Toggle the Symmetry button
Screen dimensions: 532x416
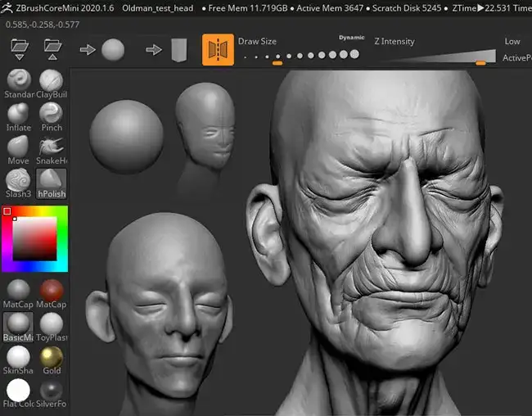pyautogui.click(x=218, y=50)
